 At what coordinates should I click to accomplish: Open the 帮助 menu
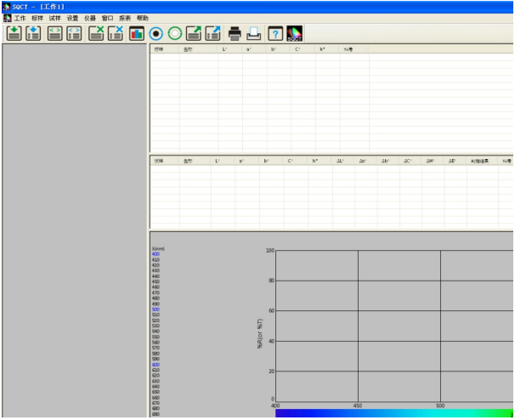[142, 18]
